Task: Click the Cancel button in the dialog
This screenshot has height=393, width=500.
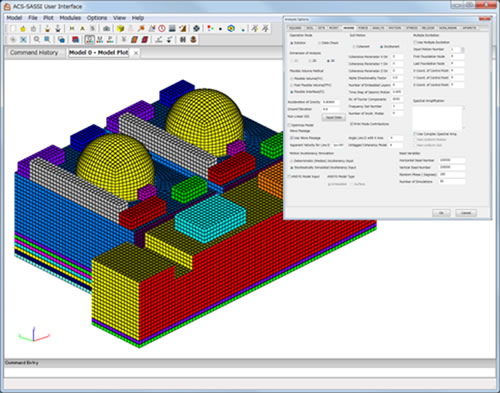Action: 466,213
